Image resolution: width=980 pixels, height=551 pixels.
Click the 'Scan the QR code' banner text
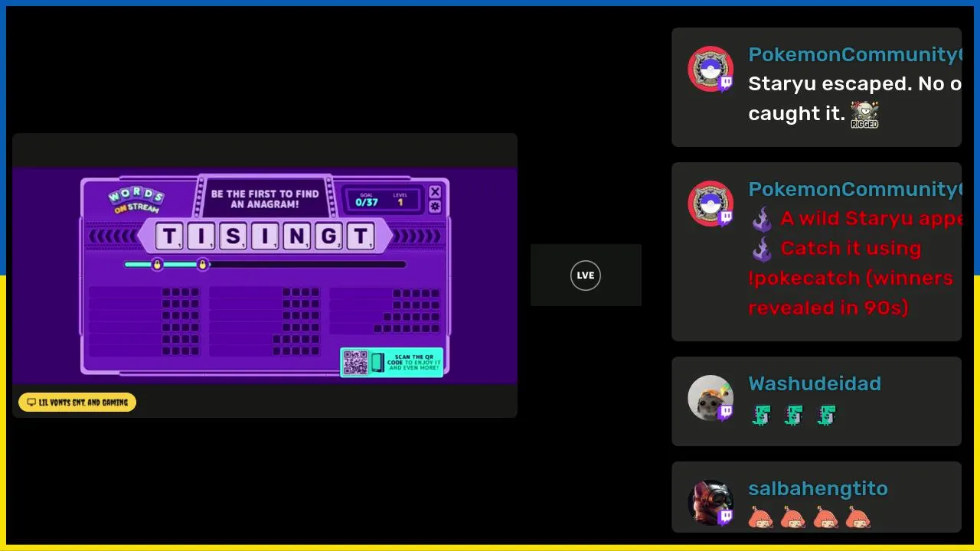pos(413,362)
